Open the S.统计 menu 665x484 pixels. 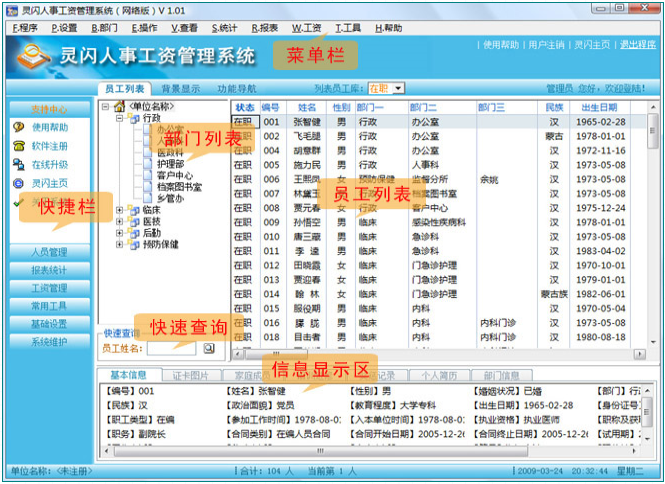coord(224,28)
